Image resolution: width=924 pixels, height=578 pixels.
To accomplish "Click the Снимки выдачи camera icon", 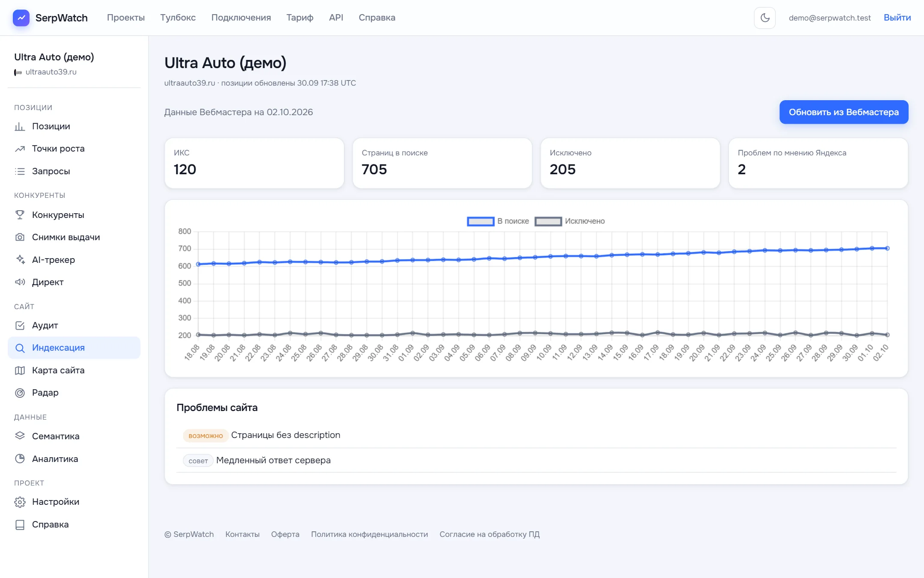I will 20,237.
